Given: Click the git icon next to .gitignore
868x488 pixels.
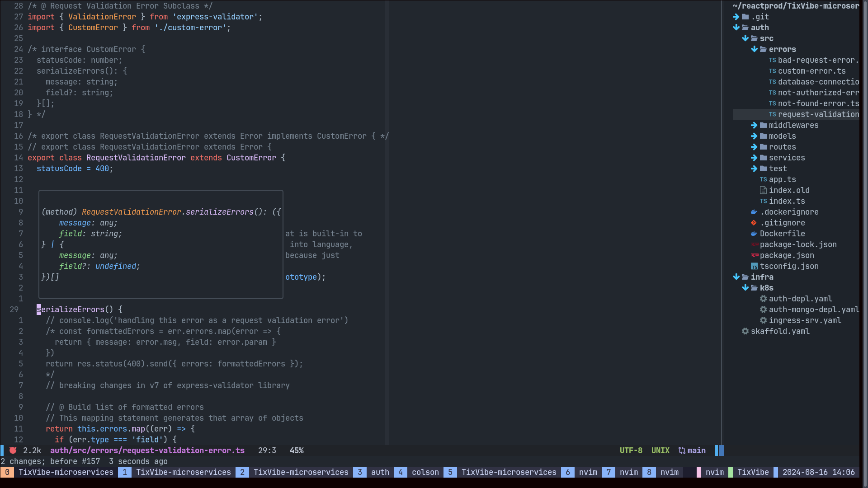Looking at the screenshot, I should [x=754, y=223].
